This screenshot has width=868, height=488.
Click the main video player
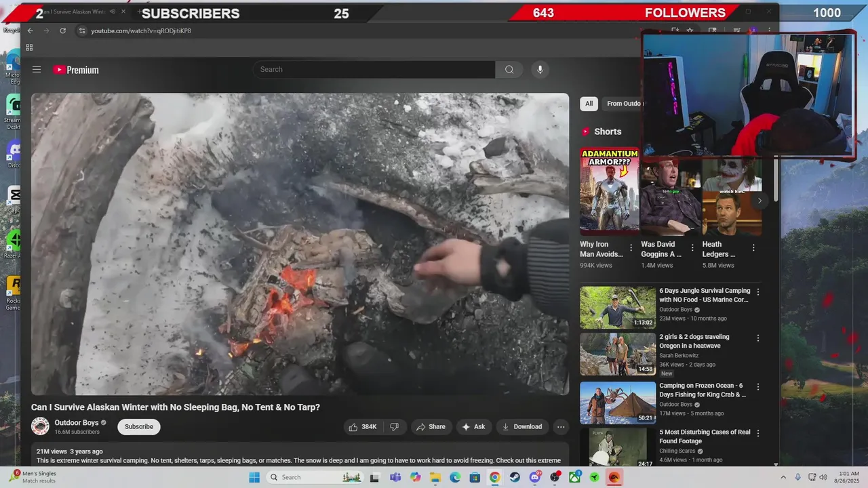[300, 244]
